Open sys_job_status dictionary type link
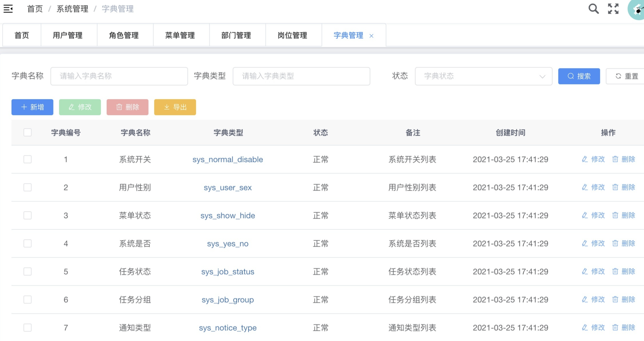 [x=228, y=272]
